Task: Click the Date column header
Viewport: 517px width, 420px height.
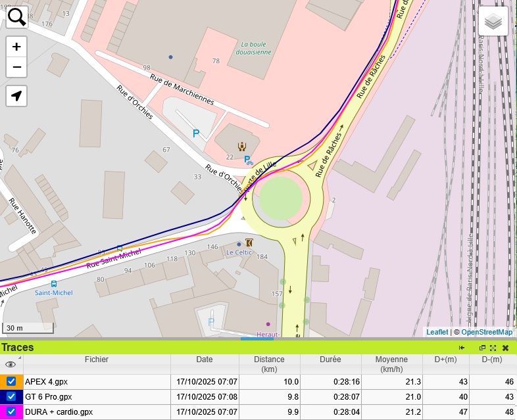Action: (x=205, y=360)
